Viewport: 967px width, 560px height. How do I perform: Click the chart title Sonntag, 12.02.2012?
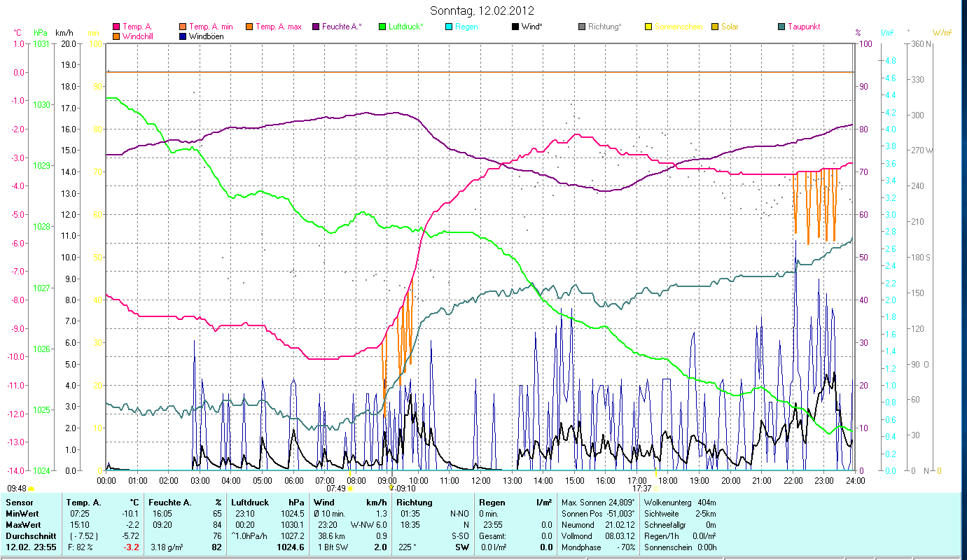click(x=483, y=10)
